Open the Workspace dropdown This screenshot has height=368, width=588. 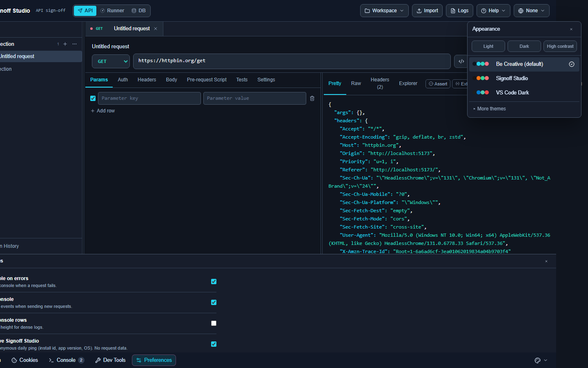tap(384, 11)
